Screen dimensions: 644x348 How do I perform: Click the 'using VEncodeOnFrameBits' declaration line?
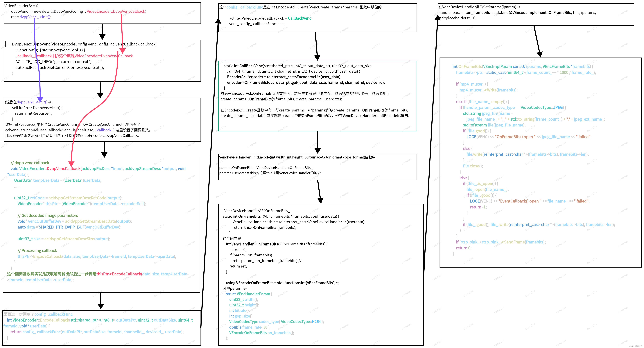pos(282,283)
